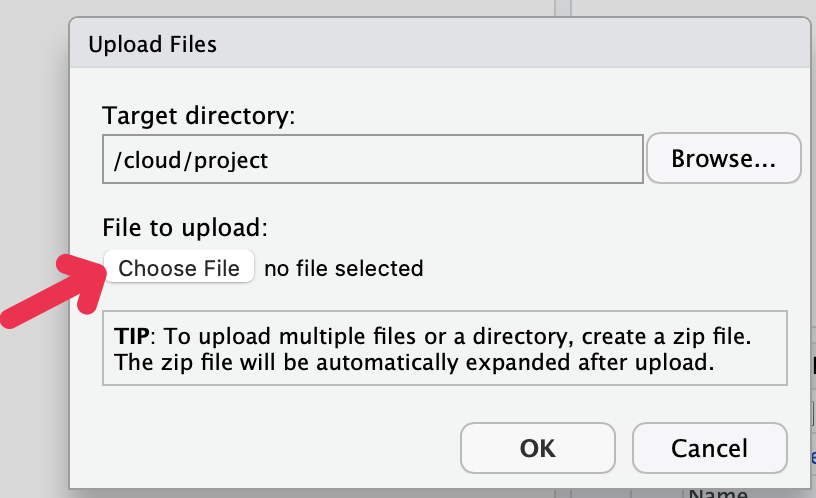Screen dimensions: 816x498
Task: Click the Choose File button
Action: tap(179, 268)
